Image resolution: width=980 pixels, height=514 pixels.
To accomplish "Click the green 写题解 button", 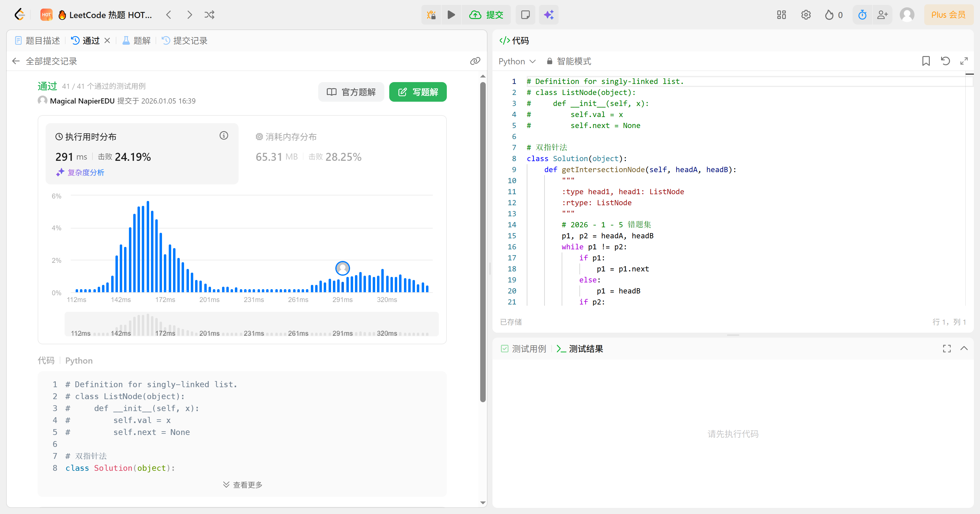I will (418, 92).
